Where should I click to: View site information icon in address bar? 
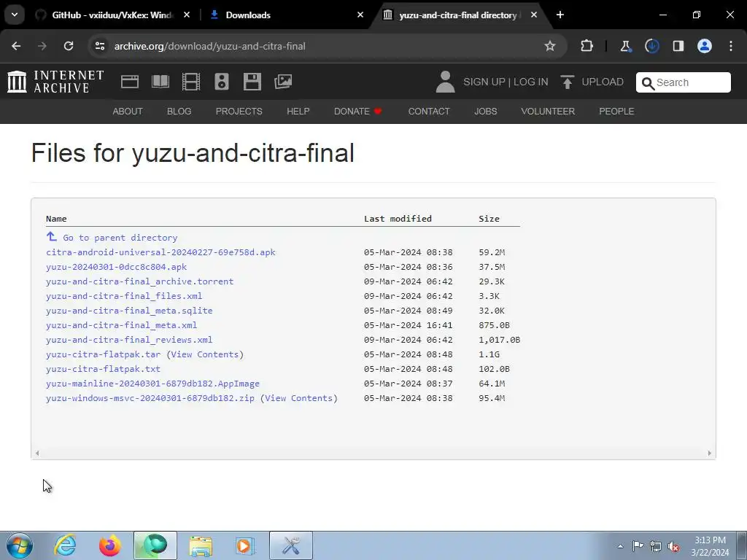click(x=100, y=46)
